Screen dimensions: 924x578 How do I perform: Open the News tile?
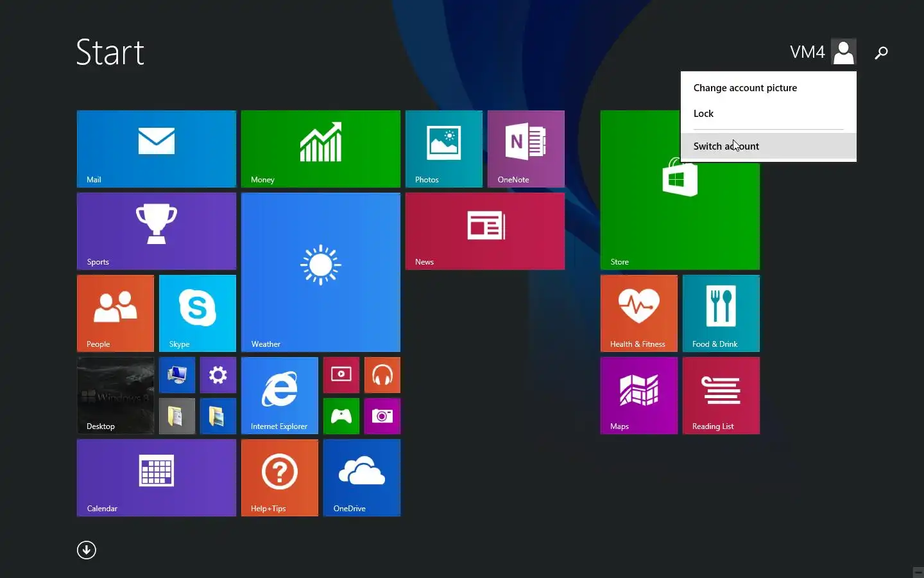(485, 231)
